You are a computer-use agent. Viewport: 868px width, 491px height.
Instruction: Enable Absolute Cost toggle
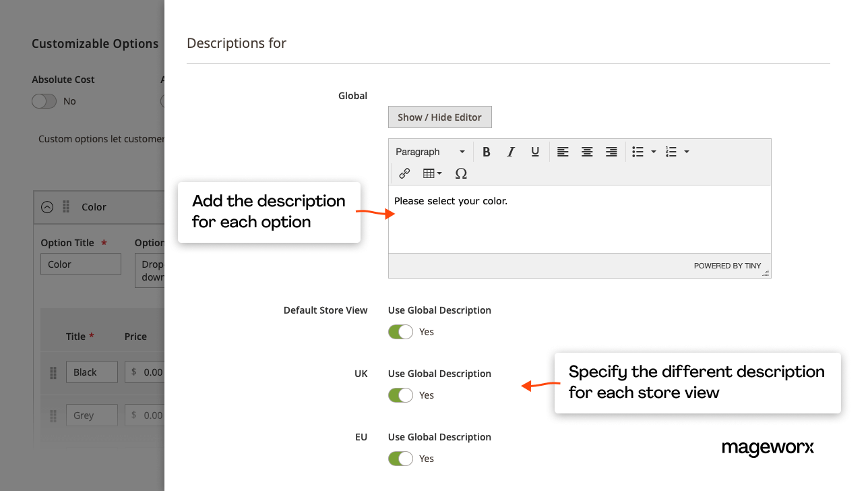pyautogui.click(x=44, y=100)
